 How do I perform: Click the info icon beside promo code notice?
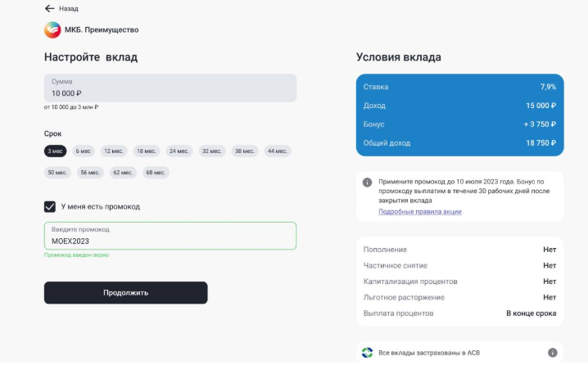367,182
